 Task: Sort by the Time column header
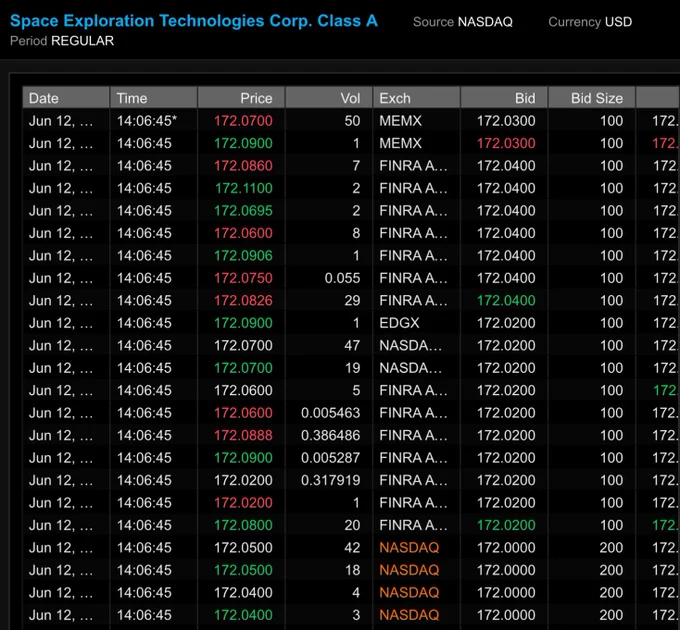[x=154, y=98]
